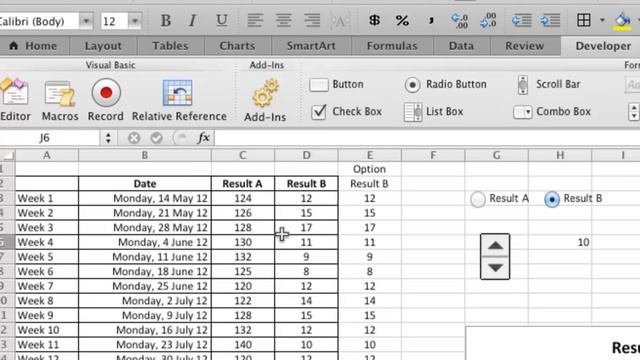640x360 pixels.
Task: Select Result A header cell
Action: 243,184
